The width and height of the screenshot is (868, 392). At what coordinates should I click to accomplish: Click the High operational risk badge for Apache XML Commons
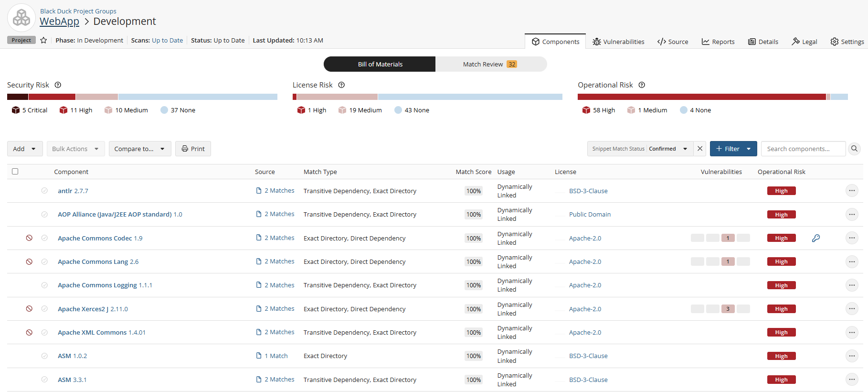(782, 332)
